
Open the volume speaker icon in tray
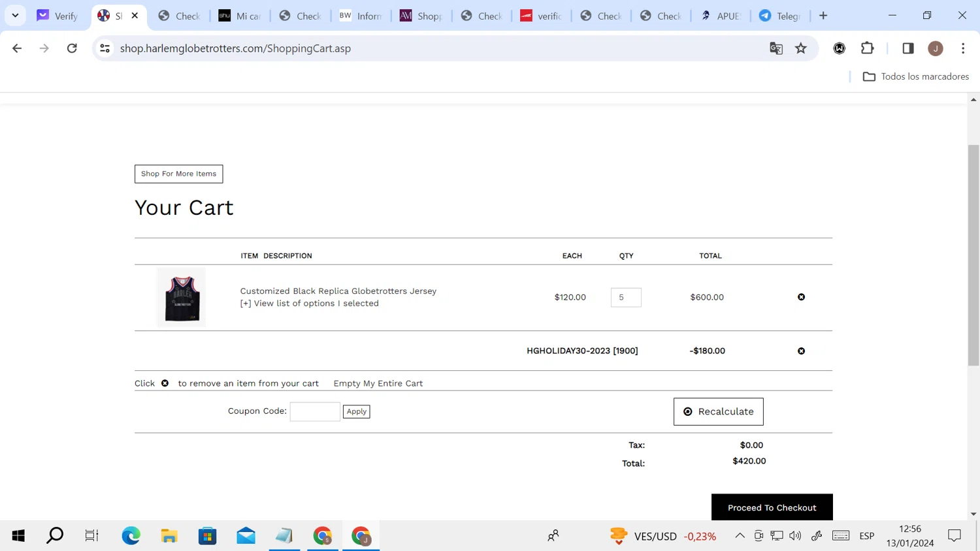click(795, 536)
